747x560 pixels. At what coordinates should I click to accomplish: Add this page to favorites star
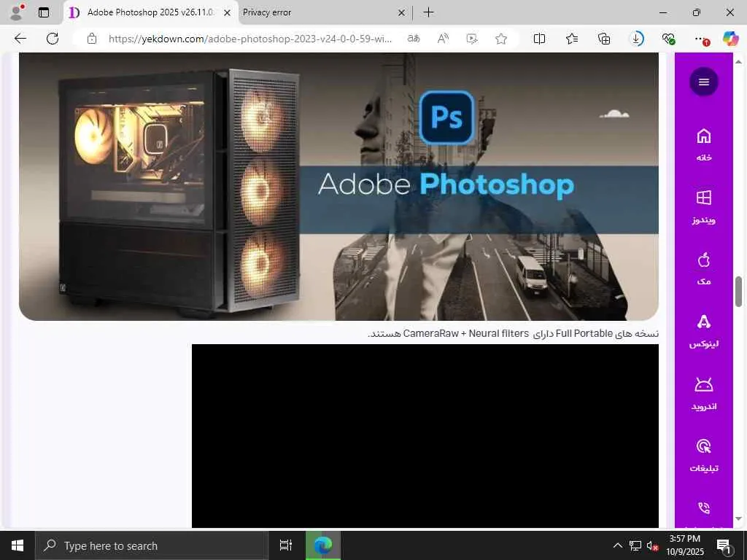click(x=500, y=39)
